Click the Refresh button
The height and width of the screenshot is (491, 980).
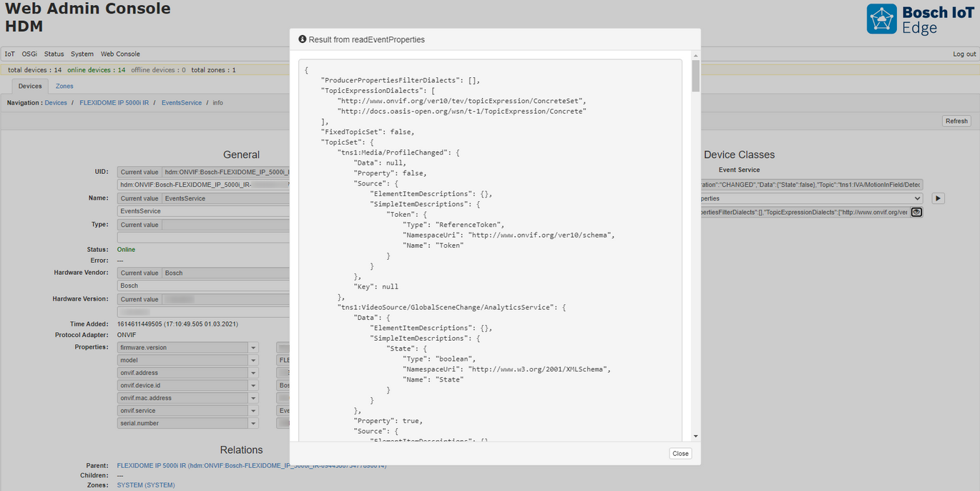point(956,120)
